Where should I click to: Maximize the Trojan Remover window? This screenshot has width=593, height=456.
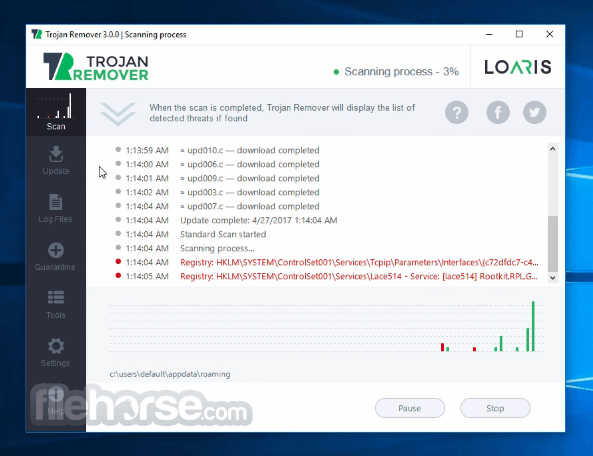(519, 34)
